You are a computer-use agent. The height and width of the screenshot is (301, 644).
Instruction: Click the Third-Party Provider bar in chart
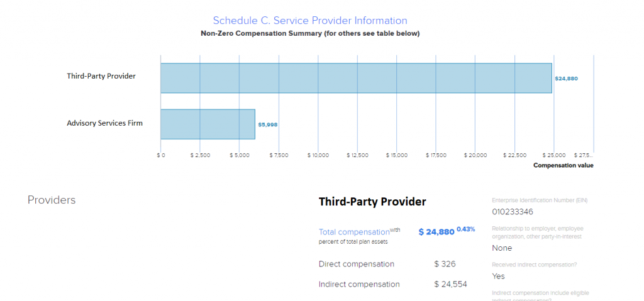pyautogui.click(x=356, y=78)
